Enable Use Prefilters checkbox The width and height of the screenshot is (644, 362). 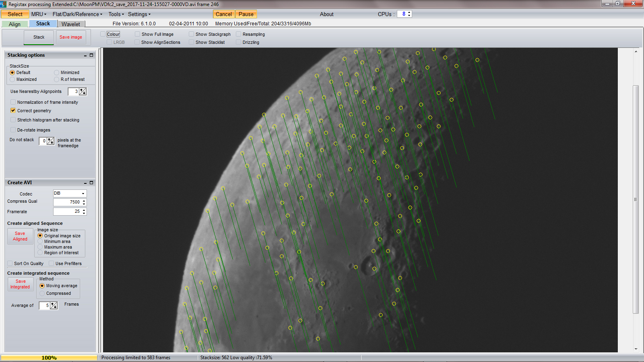pos(51,263)
